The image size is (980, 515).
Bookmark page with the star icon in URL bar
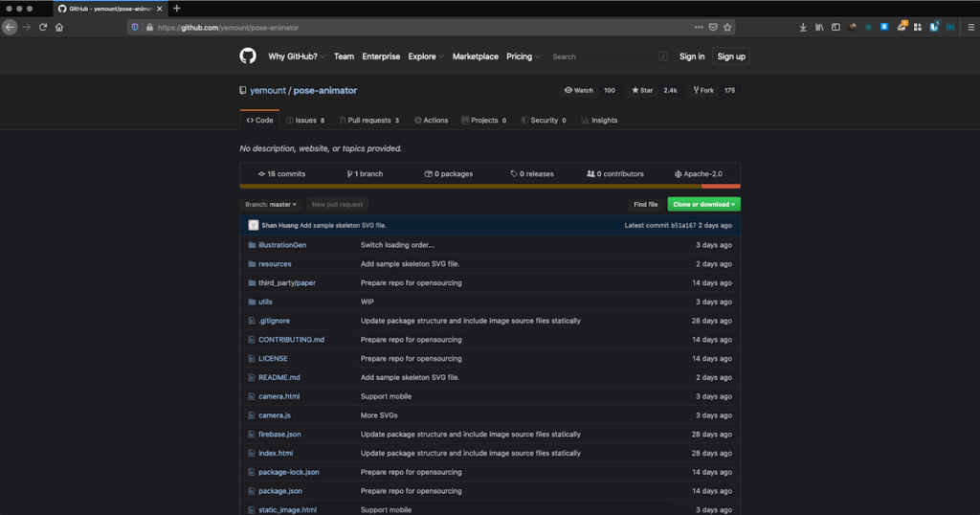727,28
